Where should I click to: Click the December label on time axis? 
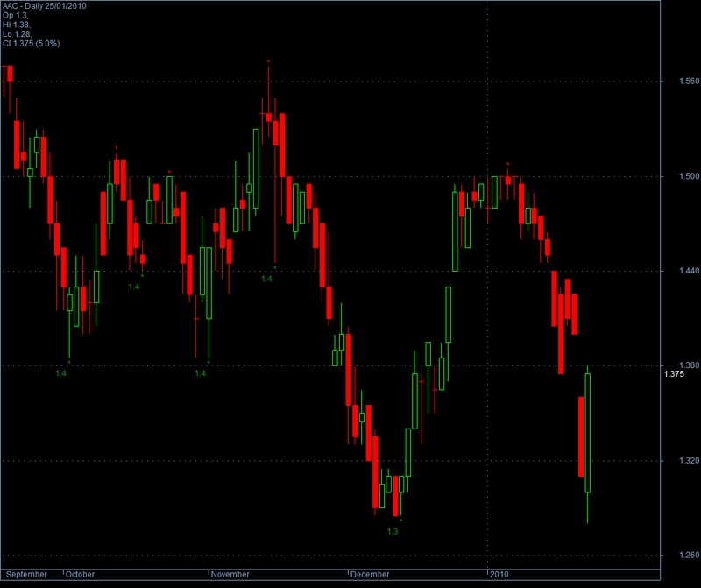pos(370,574)
